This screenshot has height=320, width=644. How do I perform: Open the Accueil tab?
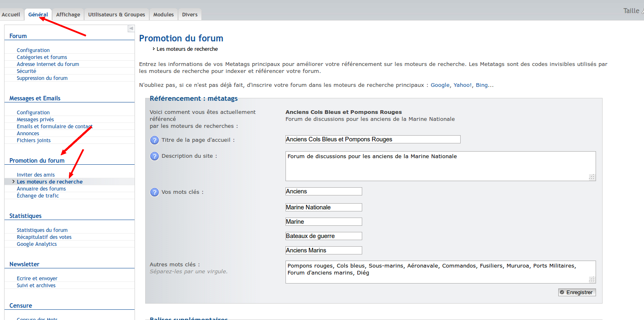(x=11, y=15)
